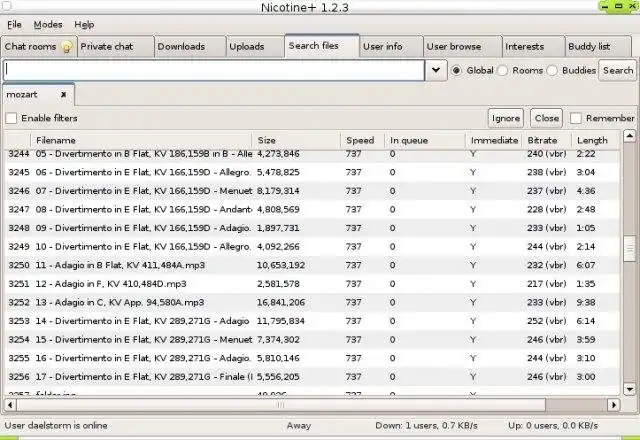Select row 3247 Divertimento KV 166,159D Andante
The image size is (640, 440).
click(x=313, y=209)
